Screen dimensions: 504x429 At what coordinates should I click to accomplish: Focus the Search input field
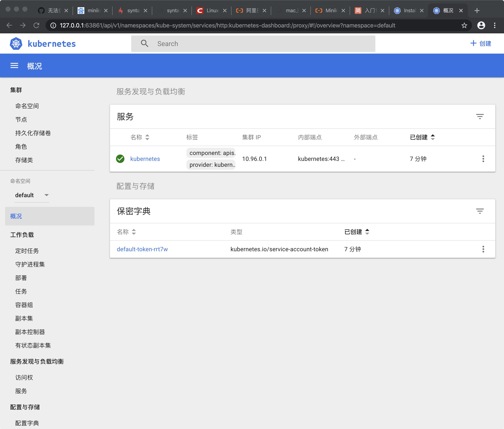[x=253, y=43]
